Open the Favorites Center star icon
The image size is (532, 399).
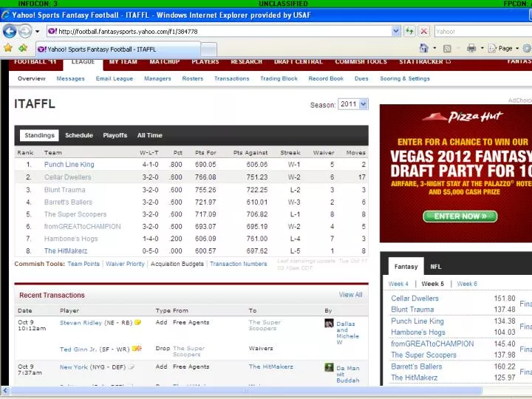[8, 48]
